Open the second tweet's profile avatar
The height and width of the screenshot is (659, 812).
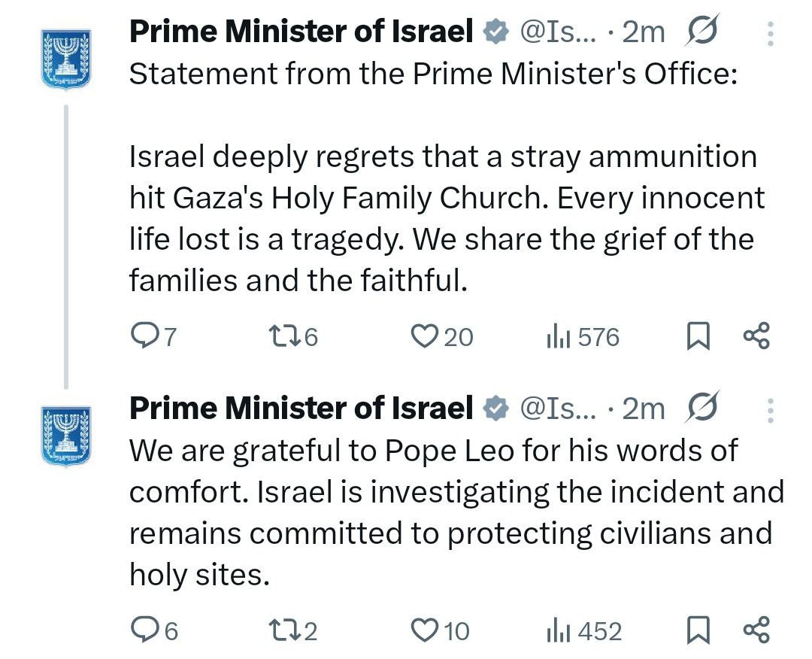66,436
